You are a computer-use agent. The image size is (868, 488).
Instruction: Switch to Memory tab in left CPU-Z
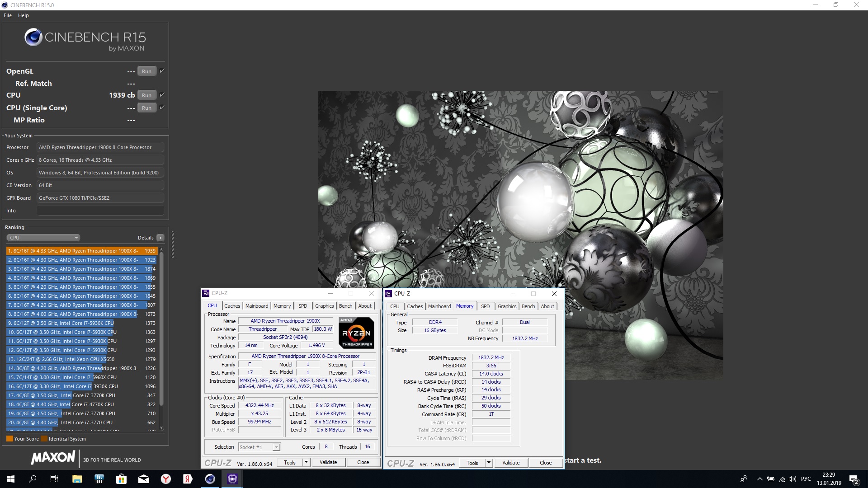pyautogui.click(x=282, y=306)
